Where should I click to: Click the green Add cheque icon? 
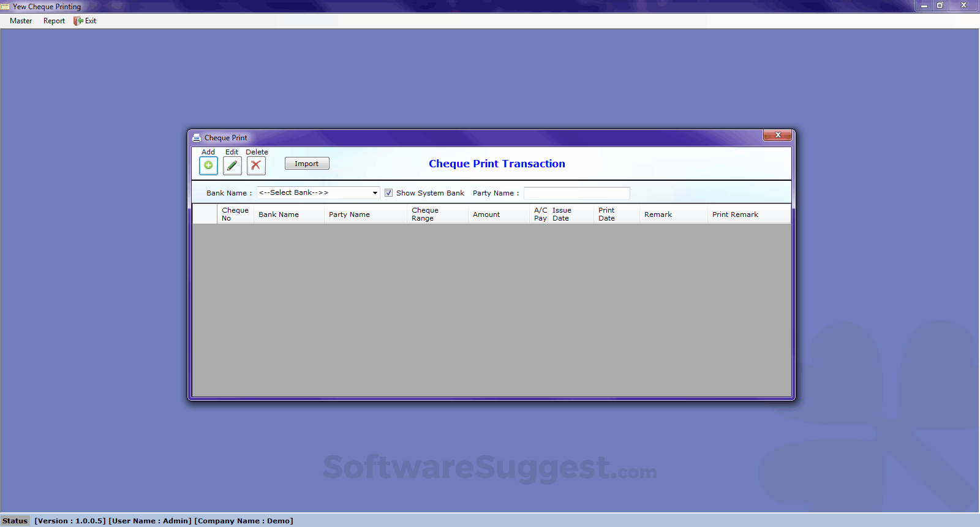[x=208, y=165]
